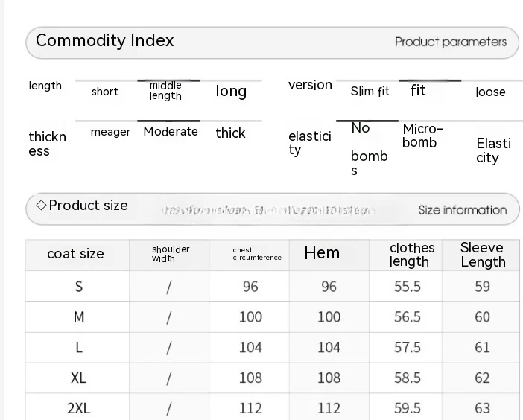The width and height of the screenshot is (523, 420).
Task: Click sleeve length value 60
Action: click(482, 317)
